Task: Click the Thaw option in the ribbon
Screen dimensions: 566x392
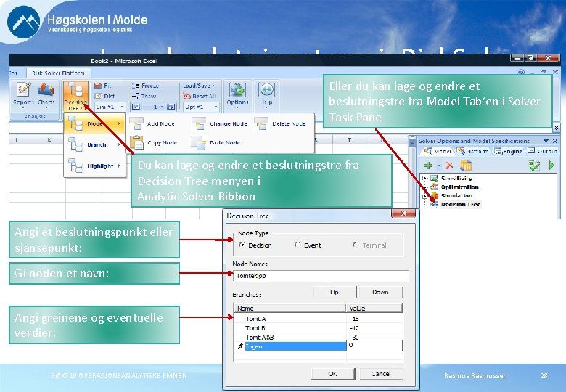Action: [144, 96]
